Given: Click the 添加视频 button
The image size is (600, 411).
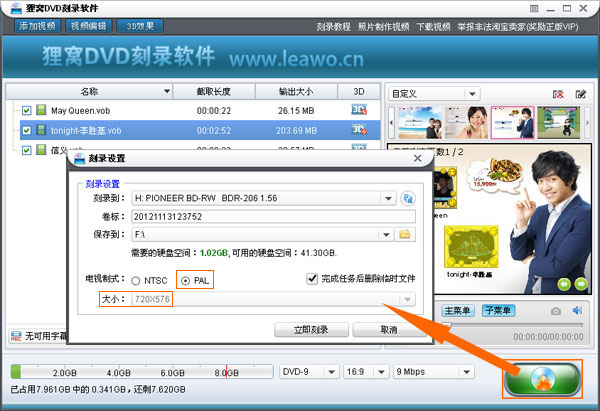Looking at the screenshot, I should [38, 26].
